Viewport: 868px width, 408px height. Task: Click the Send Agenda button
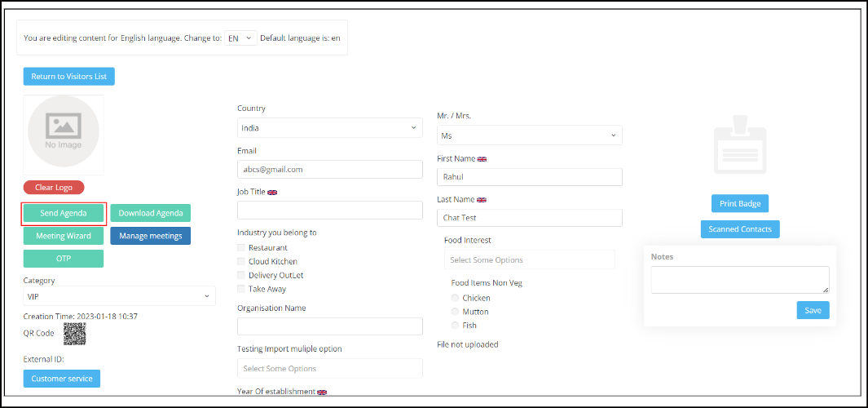coord(64,214)
